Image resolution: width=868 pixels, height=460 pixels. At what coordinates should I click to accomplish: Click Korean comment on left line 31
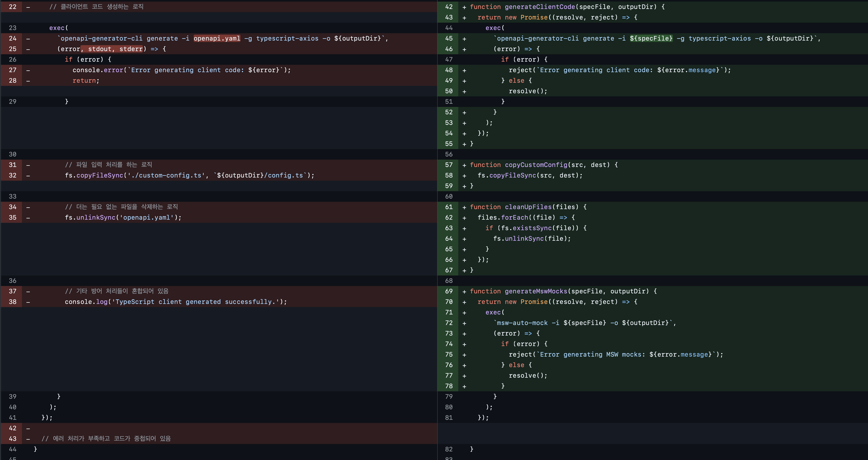coord(108,165)
